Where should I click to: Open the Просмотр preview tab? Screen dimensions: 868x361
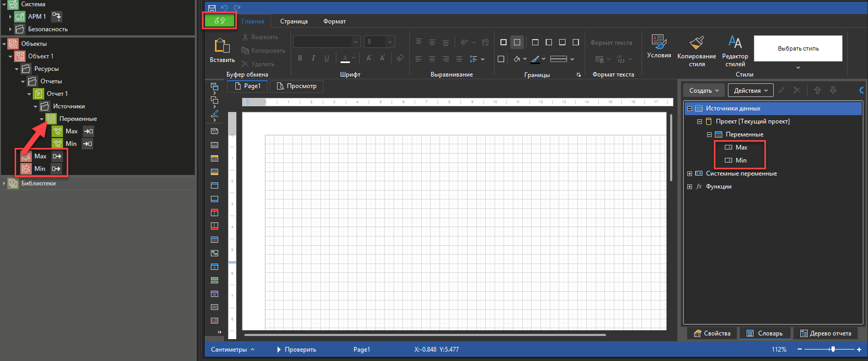[296, 86]
